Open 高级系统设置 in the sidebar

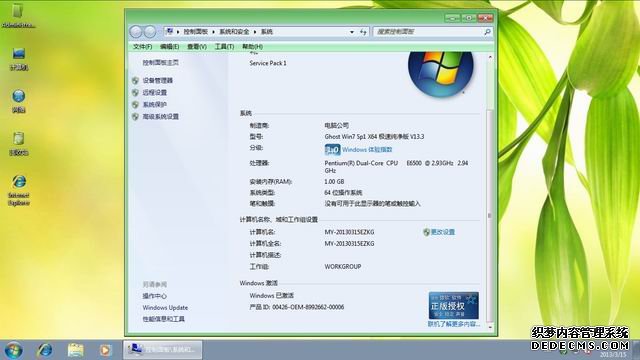tap(160, 117)
